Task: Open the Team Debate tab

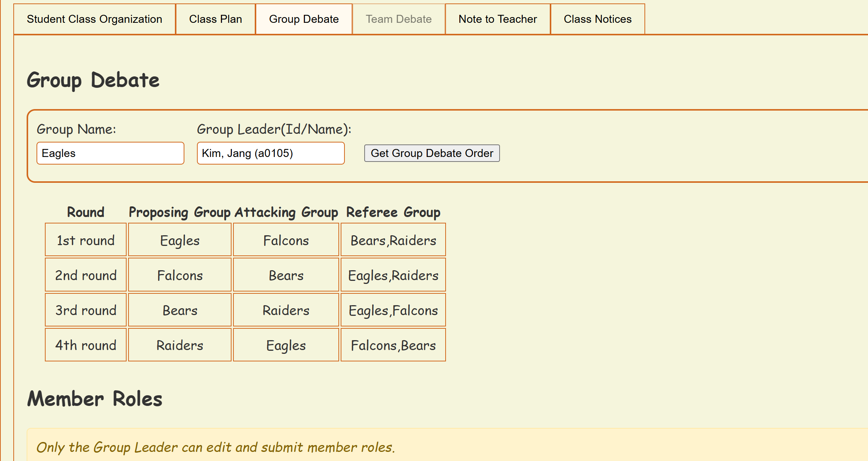Action: [x=398, y=19]
